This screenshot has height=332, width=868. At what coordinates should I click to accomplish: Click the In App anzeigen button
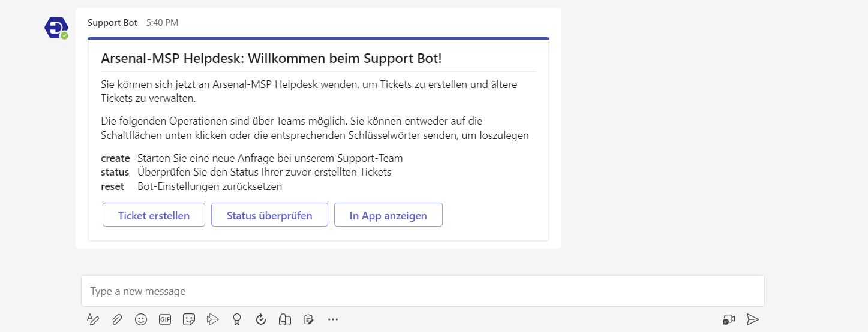388,215
